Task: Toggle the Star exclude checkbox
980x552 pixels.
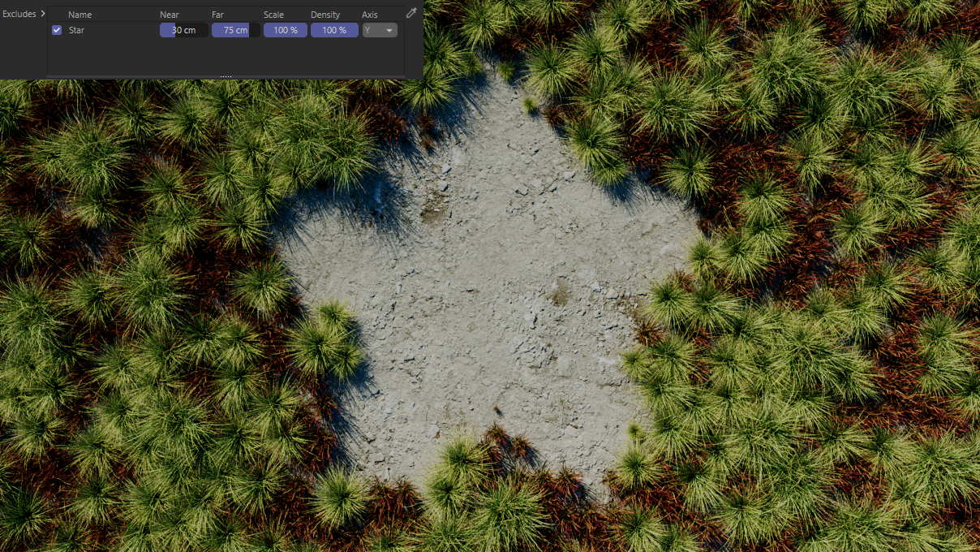Action: click(x=57, y=30)
